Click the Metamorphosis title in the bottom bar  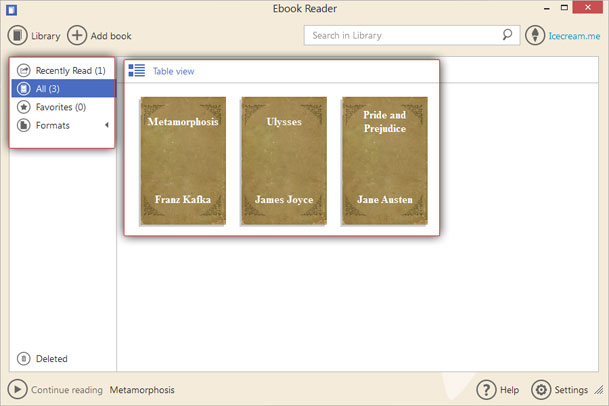(142, 390)
